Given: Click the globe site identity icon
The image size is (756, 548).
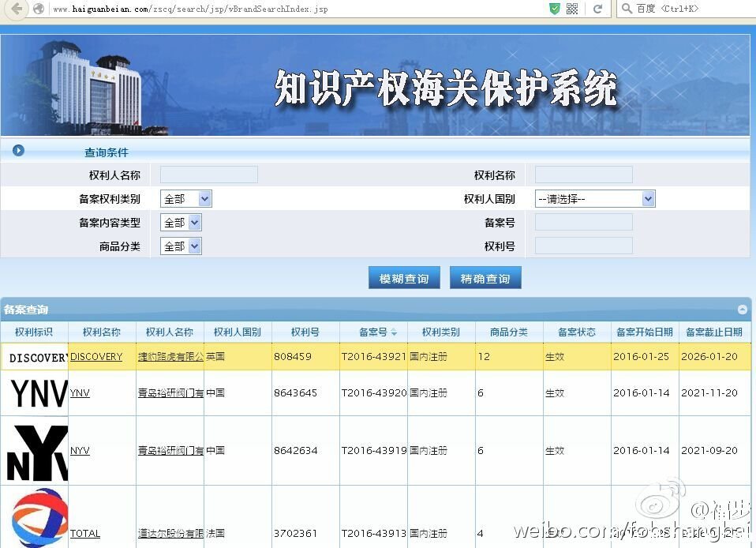Looking at the screenshot, I should [39, 9].
